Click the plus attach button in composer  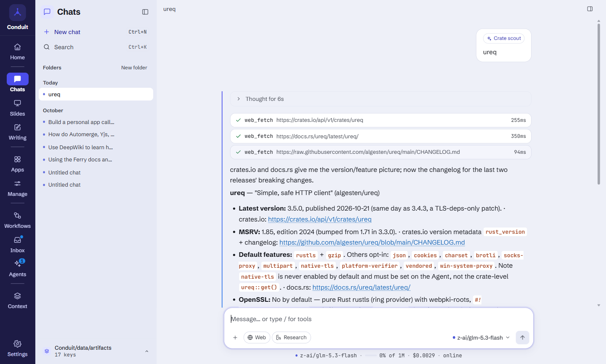(235, 338)
